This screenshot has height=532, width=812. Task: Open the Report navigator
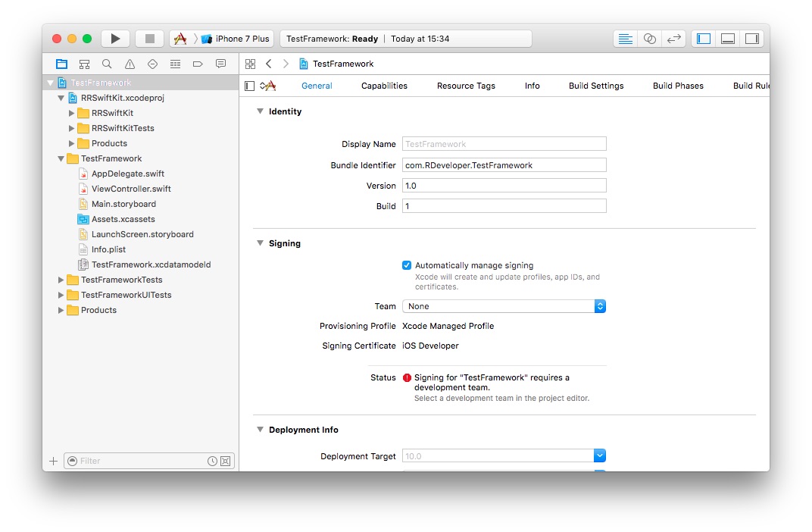[x=220, y=64]
